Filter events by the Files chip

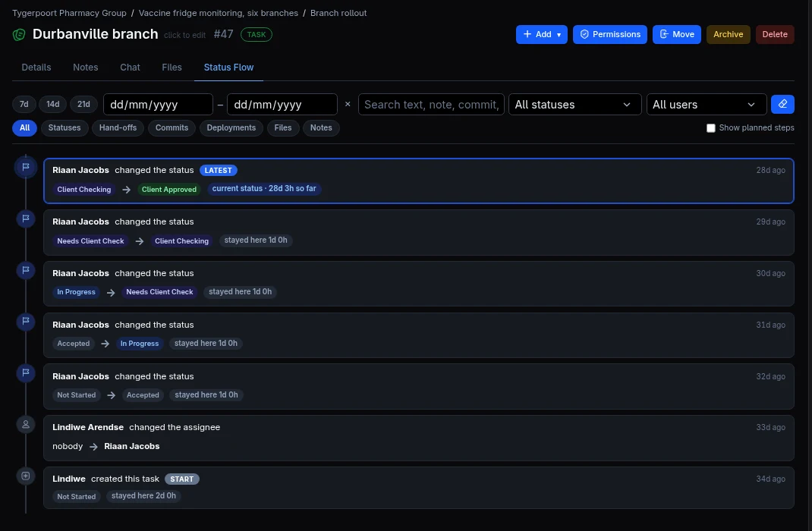click(x=283, y=128)
